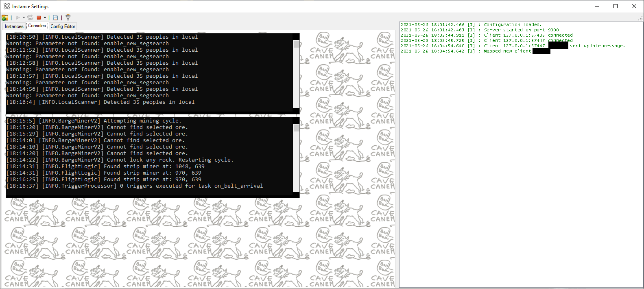Viewport: 644px width, 289px height.
Task: Click the refresh arrows toolbar icon
Action: [x=31, y=18]
